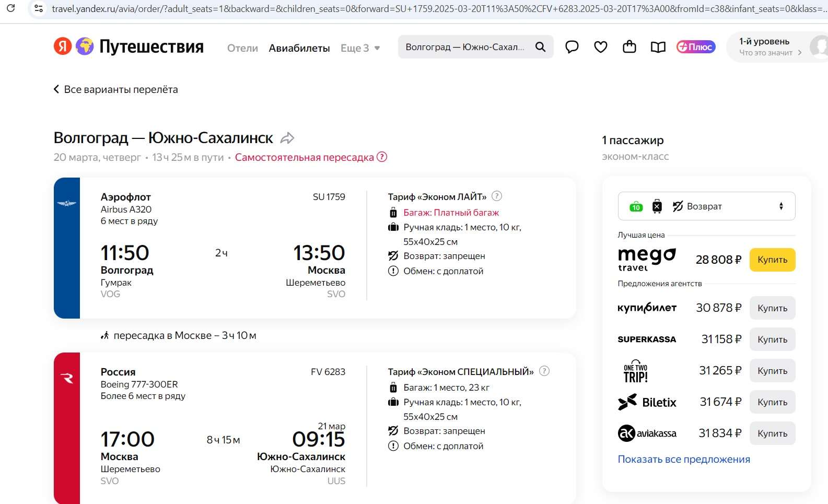Open the chat messages icon
Image resolution: width=828 pixels, height=504 pixels.
pos(572,47)
